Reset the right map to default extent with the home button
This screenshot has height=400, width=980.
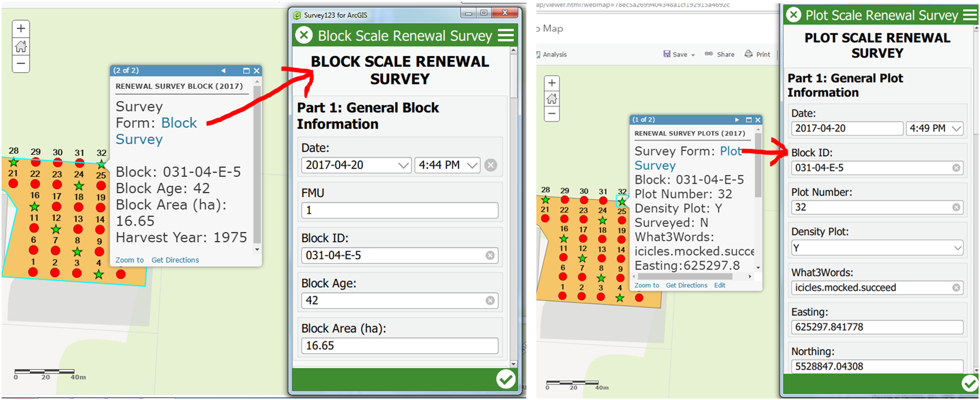[x=552, y=99]
